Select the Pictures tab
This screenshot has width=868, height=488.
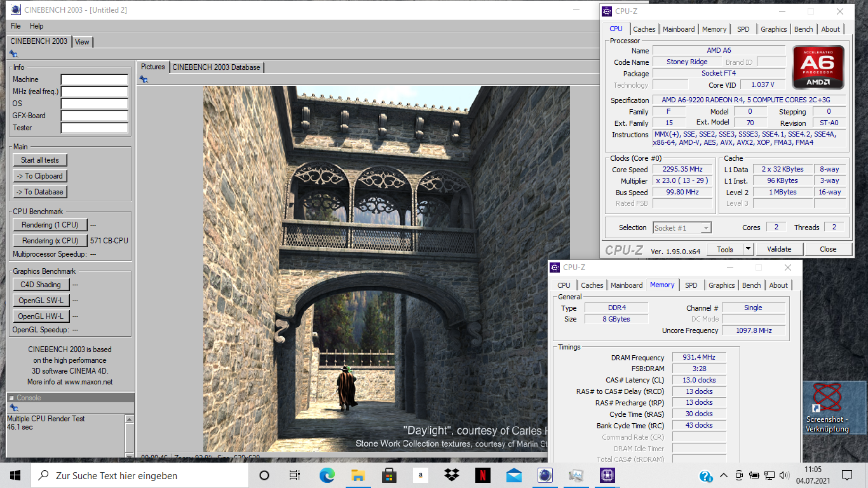(153, 67)
